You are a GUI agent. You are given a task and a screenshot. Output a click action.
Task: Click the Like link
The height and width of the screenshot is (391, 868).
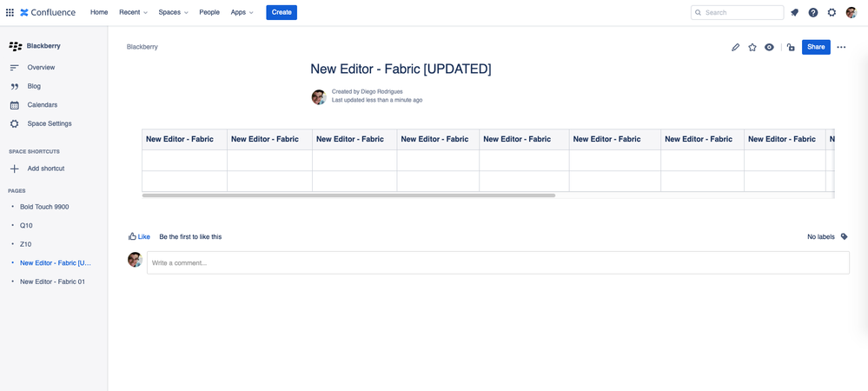click(x=144, y=236)
